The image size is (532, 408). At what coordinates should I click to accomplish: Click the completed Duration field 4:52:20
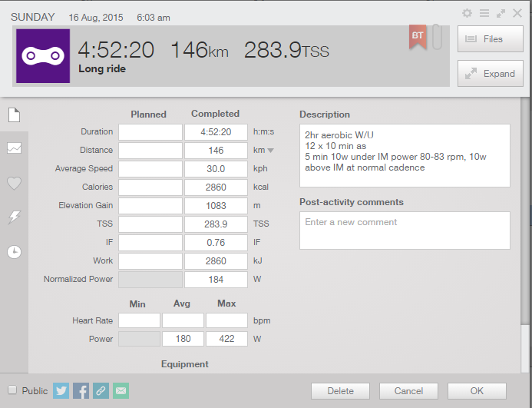216,132
